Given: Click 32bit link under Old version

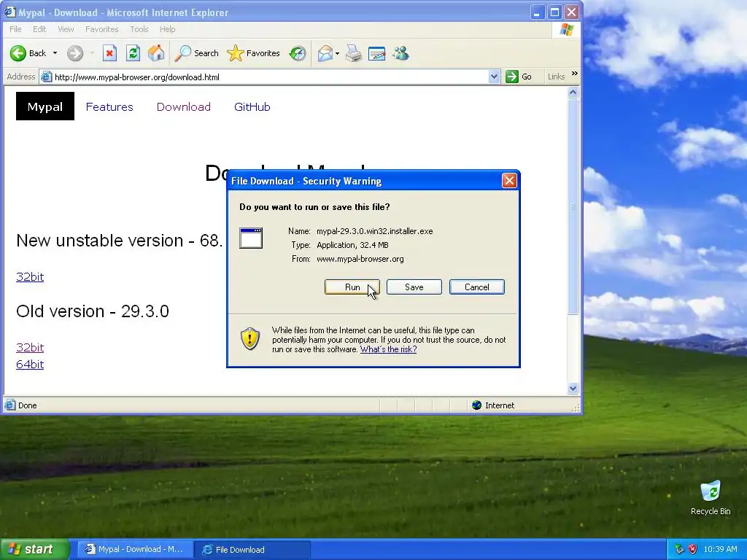Looking at the screenshot, I should pos(30,347).
